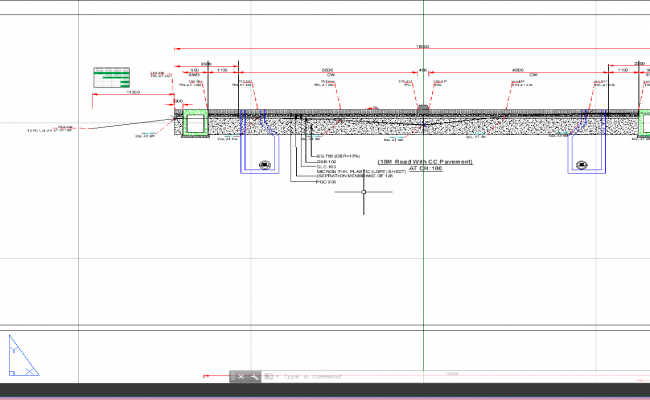Pick the grey manhole block at road center
This screenshot has width=650, height=400.
pyautogui.click(x=423, y=106)
